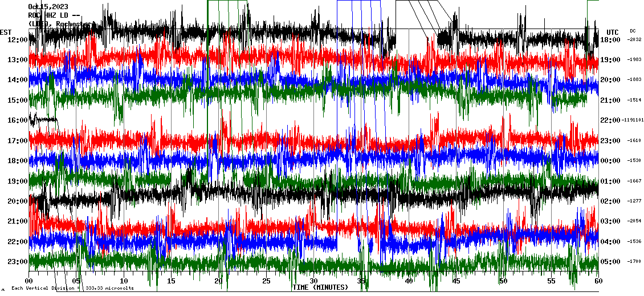
Task: Select the 16:00 EST row label
Action: (18, 120)
